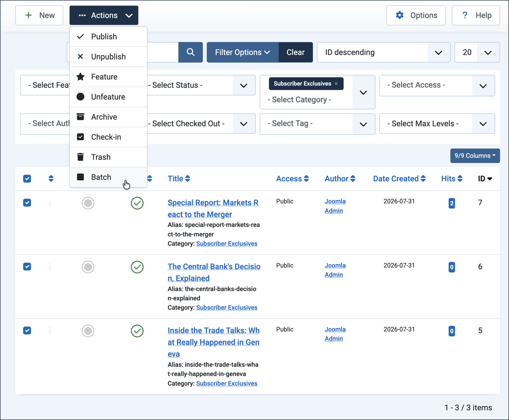Uncheck the Inside the Trade Talks checkbox
Viewport: 509px width, 420px height.
[x=27, y=330]
